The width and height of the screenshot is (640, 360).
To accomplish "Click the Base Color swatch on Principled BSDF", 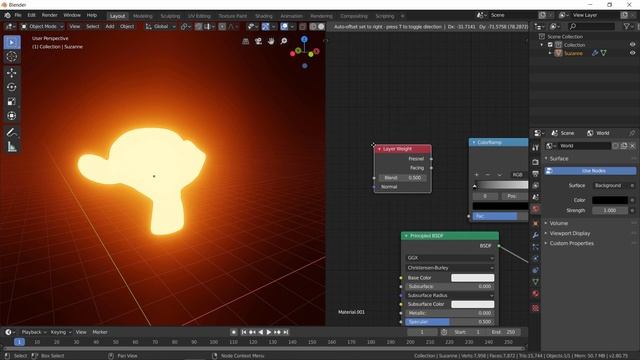I will (x=473, y=278).
